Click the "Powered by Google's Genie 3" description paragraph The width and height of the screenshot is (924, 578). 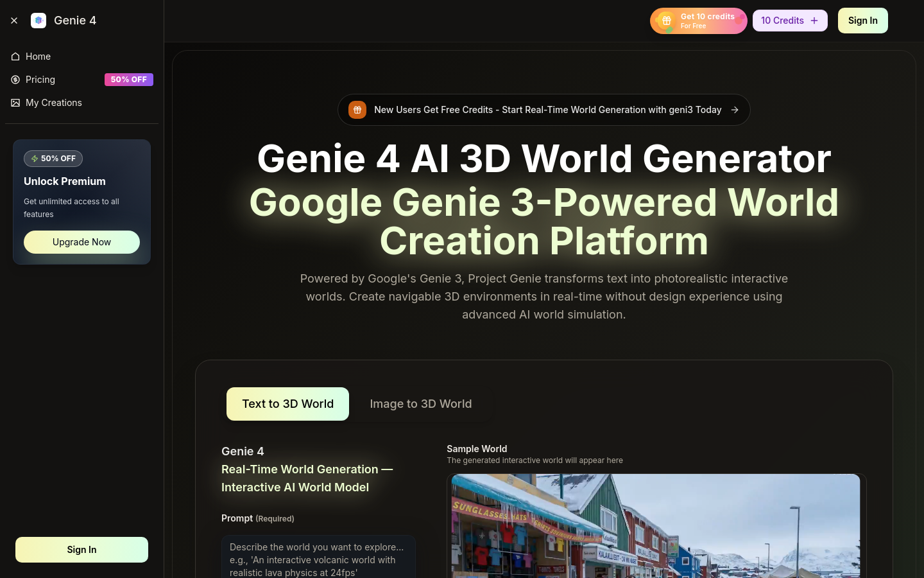(x=544, y=297)
